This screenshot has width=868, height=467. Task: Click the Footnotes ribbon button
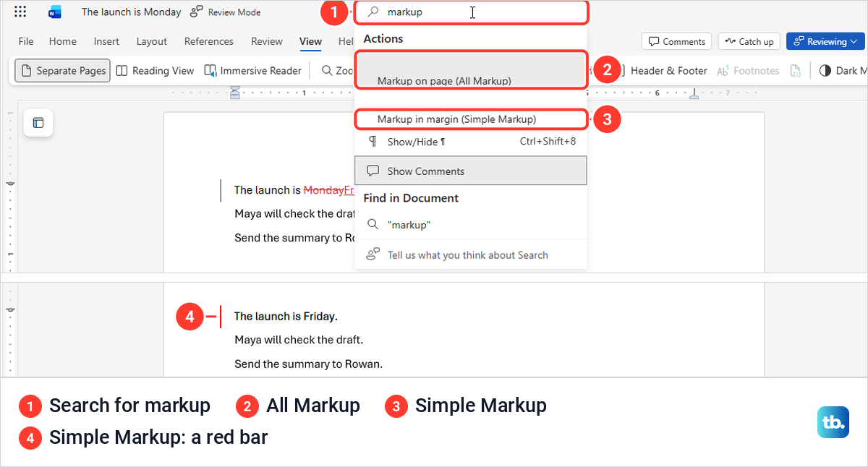tap(748, 71)
